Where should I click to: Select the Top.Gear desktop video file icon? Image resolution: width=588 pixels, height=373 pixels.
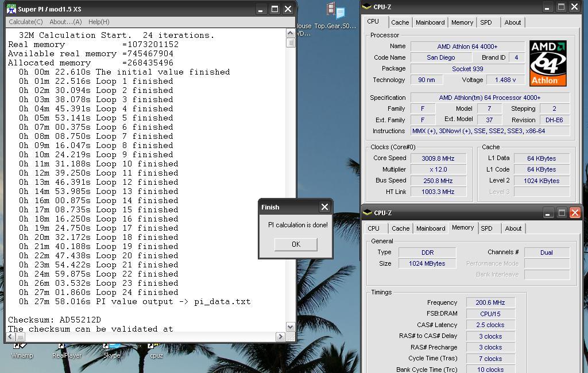pyautogui.click(x=335, y=15)
